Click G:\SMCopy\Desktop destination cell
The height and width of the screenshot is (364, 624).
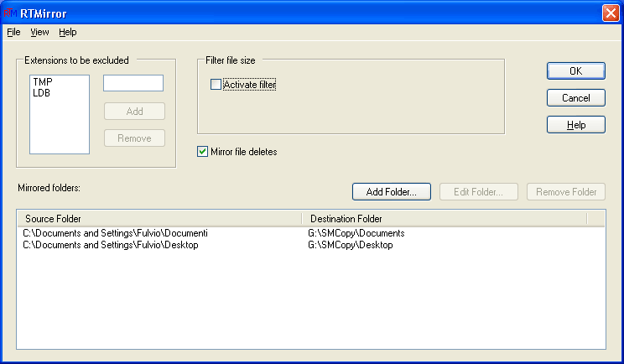pos(351,245)
